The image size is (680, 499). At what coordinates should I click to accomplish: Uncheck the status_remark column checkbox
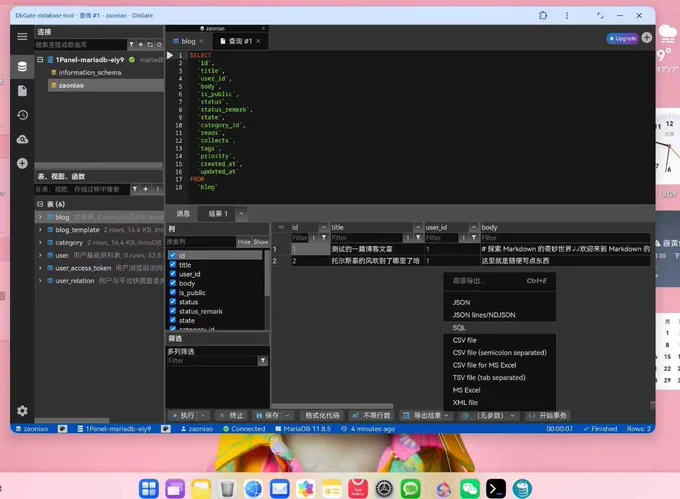173,311
